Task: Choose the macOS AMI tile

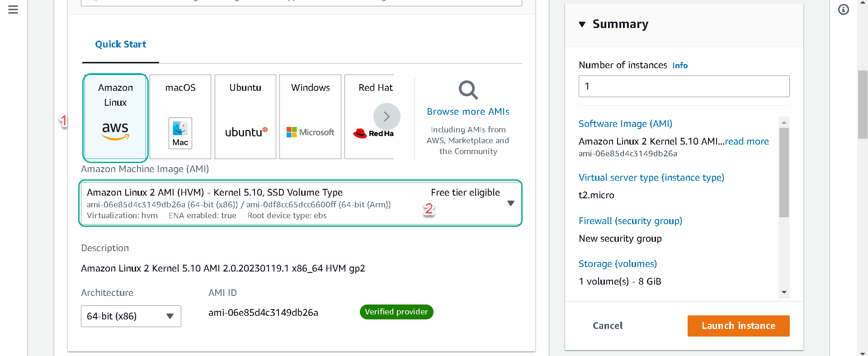Action: click(180, 117)
